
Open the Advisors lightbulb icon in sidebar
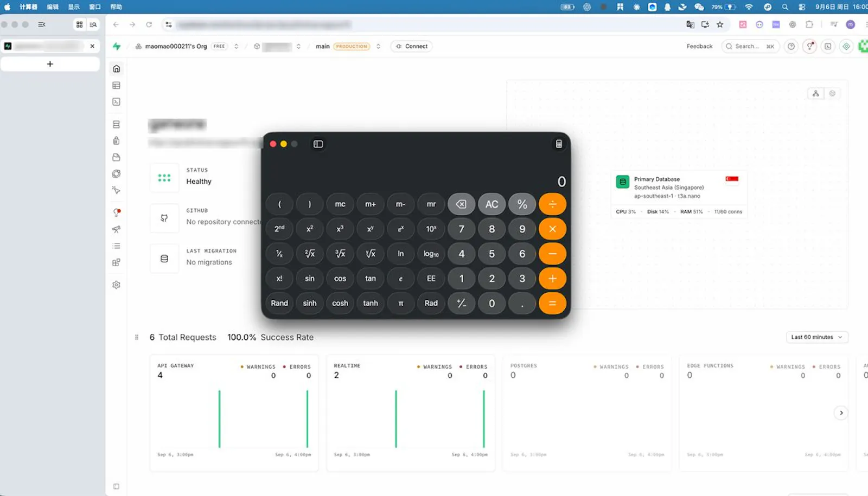coord(116,212)
